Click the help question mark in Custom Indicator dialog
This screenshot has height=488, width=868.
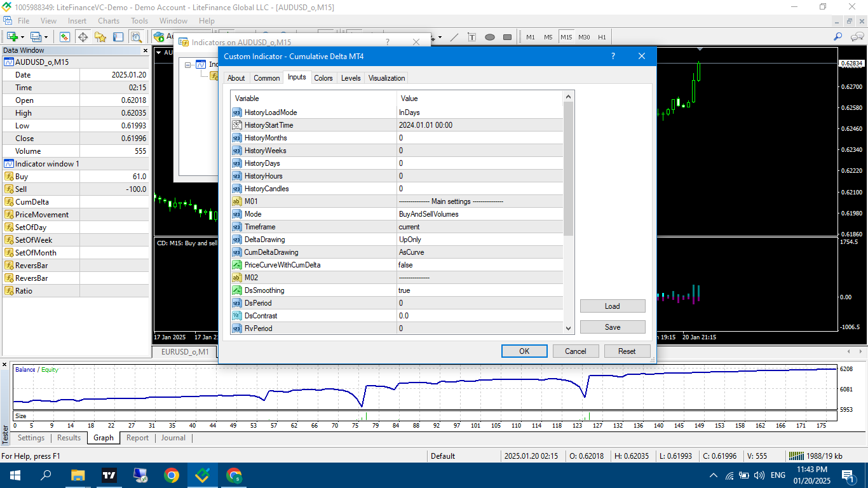(613, 56)
